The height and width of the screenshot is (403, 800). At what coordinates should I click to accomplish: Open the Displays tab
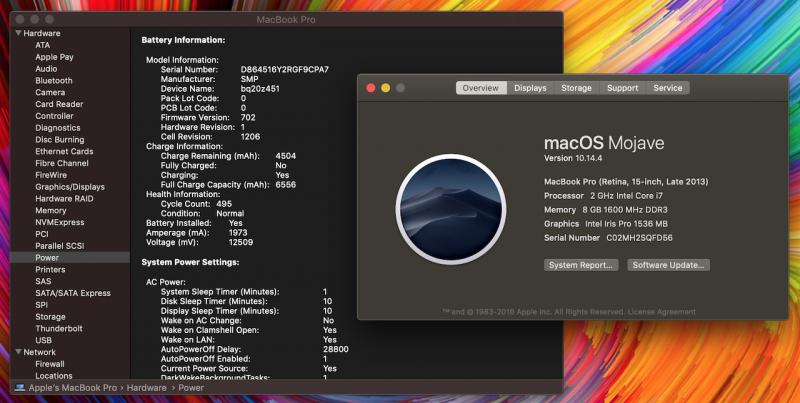coord(530,88)
